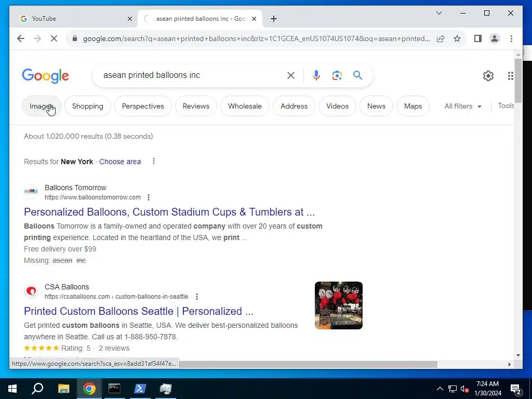Image resolution: width=532 pixels, height=399 pixels.
Task: Open Chrome three-dot menu
Action: (511, 38)
